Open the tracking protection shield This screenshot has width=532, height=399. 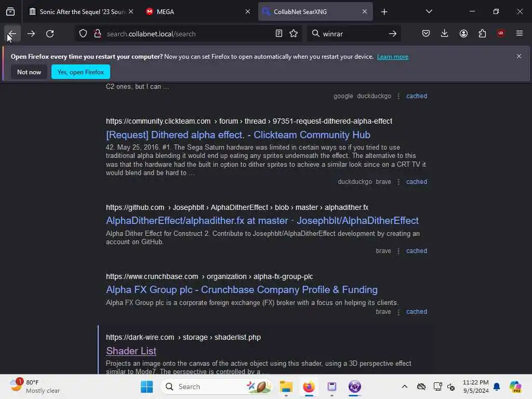click(x=83, y=34)
